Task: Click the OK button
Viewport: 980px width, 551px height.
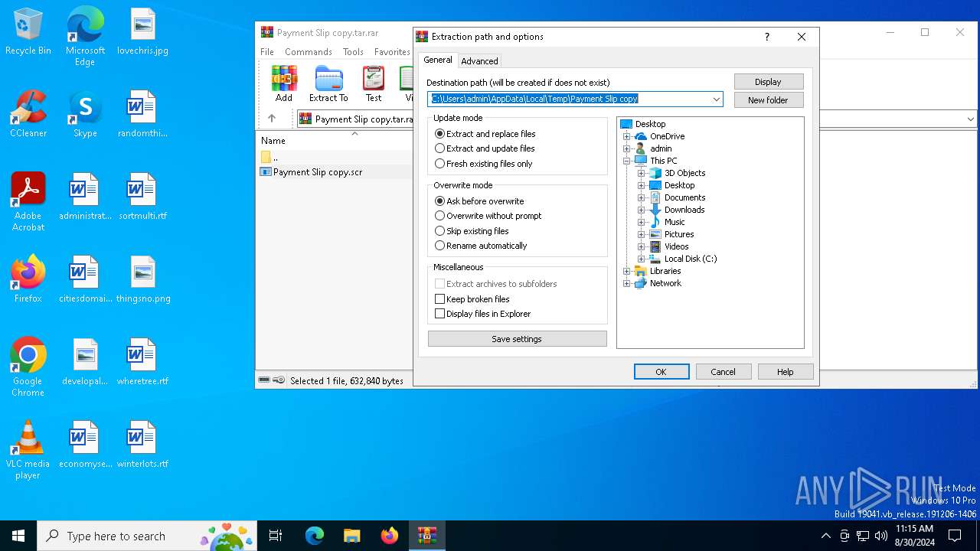Action: pos(661,372)
